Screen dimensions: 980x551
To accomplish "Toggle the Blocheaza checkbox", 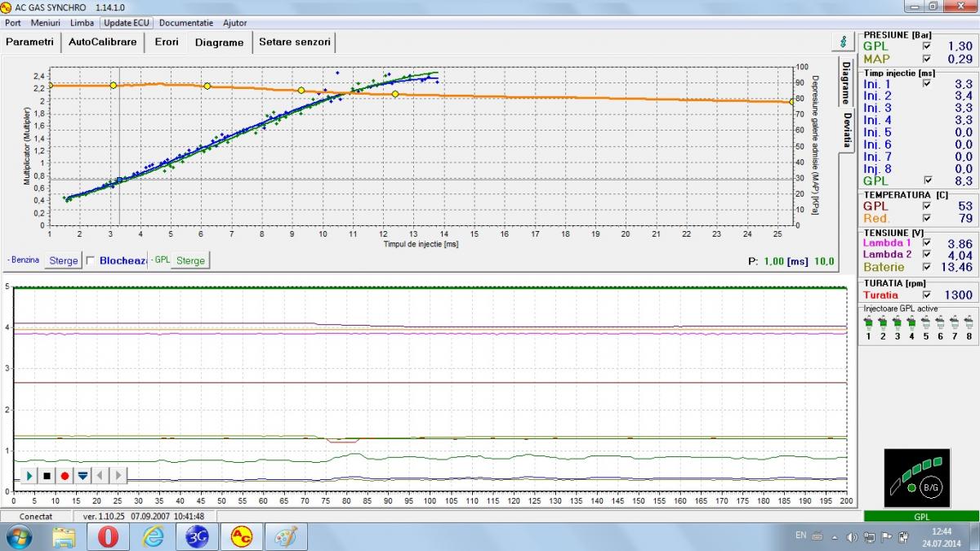I will pyautogui.click(x=91, y=260).
